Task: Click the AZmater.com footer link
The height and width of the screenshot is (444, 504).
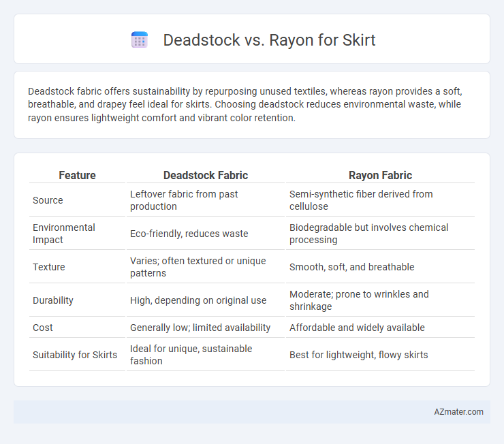Action: pos(458,412)
